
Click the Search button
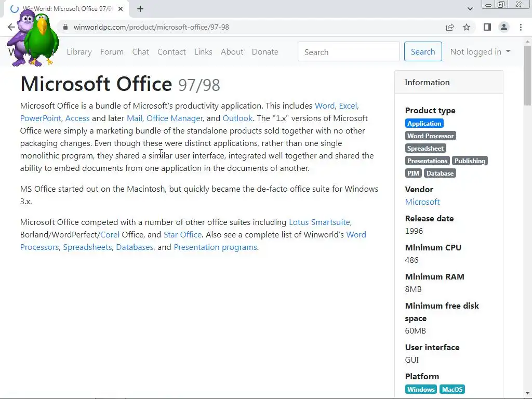click(423, 51)
